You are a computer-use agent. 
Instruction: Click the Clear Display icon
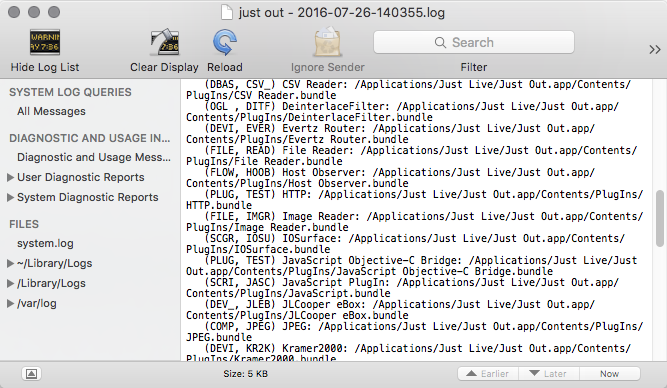click(x=165, y=42)
